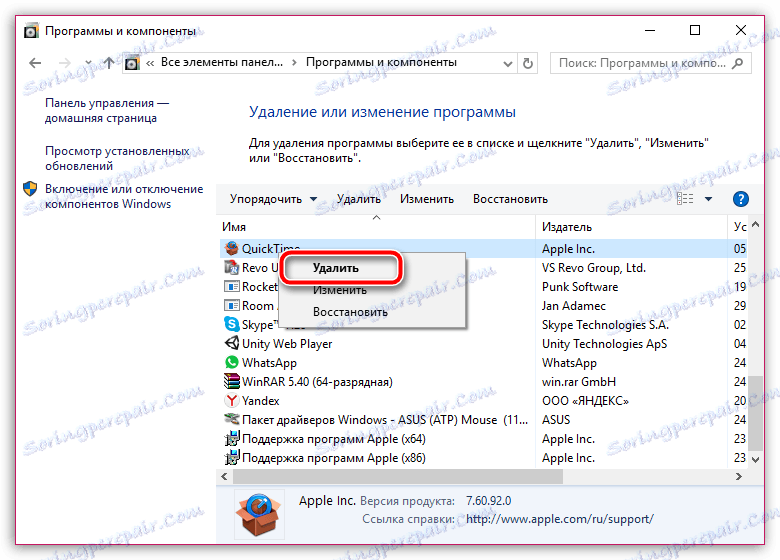The width and height of the screenshot is (780, 560).
Task: Select WinRAR 5.40 (64-разрядная) row
Action: [x=317, y=382]
